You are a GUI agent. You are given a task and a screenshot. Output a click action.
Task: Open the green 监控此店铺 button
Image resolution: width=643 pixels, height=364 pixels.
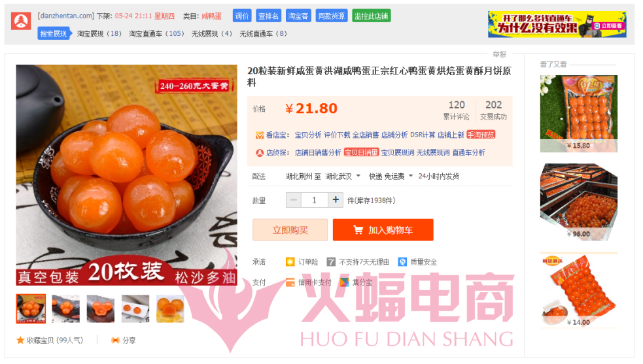click(371, 16)
